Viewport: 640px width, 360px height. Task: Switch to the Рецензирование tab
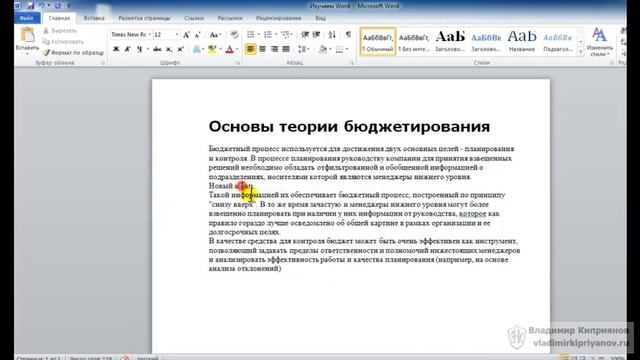278,18
